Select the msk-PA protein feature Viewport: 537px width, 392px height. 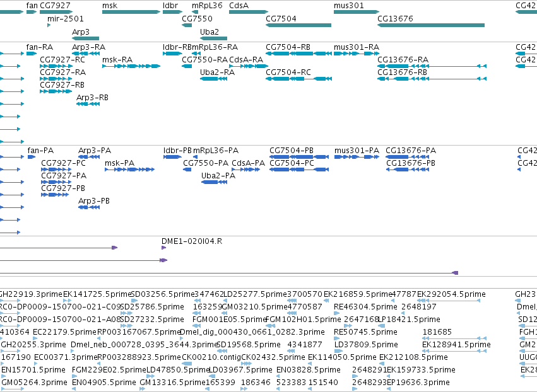130,170
